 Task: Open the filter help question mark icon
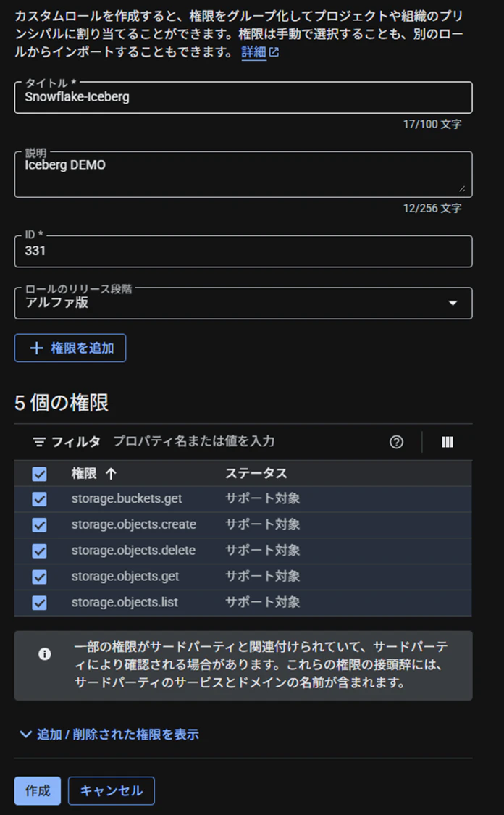point(396,442)
